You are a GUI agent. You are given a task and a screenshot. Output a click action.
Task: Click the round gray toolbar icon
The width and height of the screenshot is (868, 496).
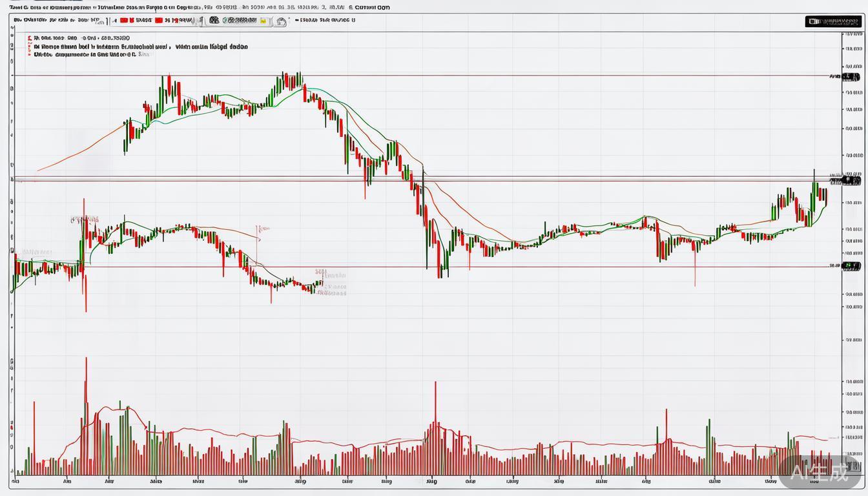281,21
